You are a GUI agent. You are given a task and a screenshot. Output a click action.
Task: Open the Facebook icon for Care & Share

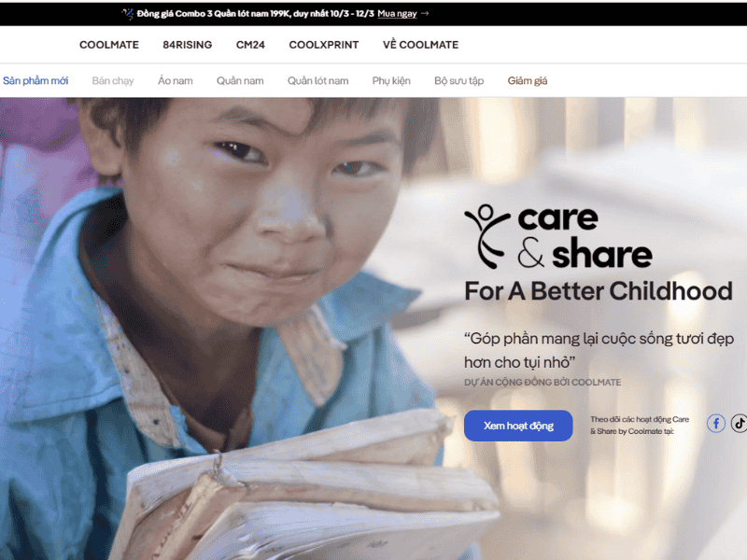[x=715, y=424]
